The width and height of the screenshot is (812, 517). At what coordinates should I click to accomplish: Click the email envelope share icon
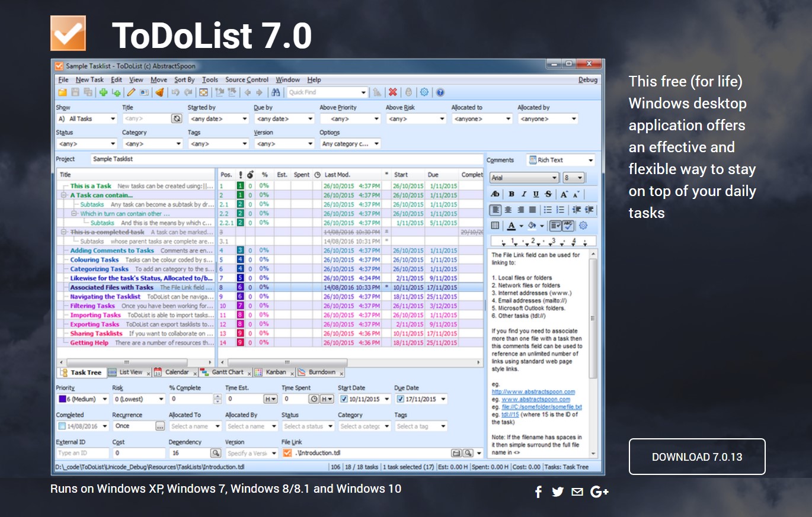(x=577, y=492)
